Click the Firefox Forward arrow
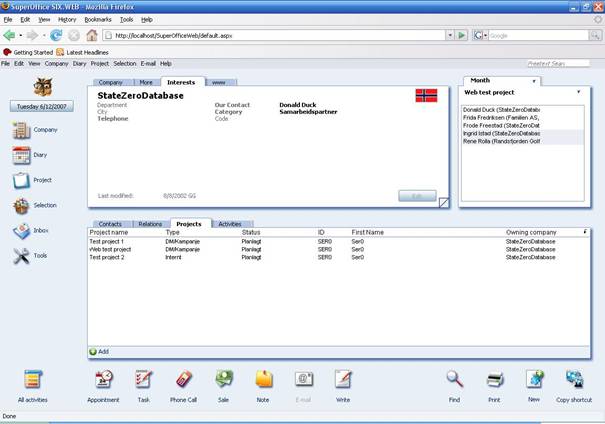 click(32, 35)
